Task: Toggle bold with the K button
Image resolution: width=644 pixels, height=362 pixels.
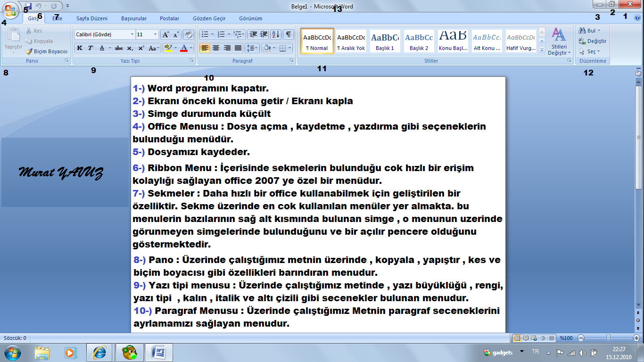Action: [80, 48]
